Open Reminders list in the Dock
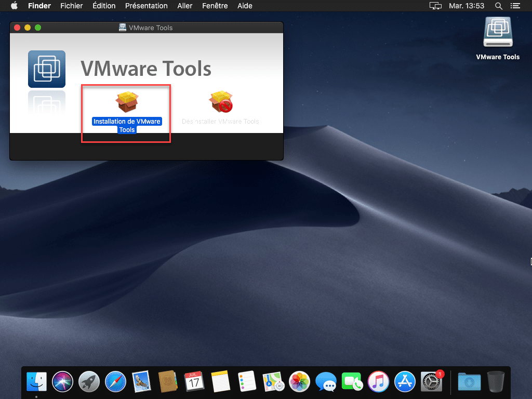The width and height of the screenshot is (532, 399). [247, 381]
